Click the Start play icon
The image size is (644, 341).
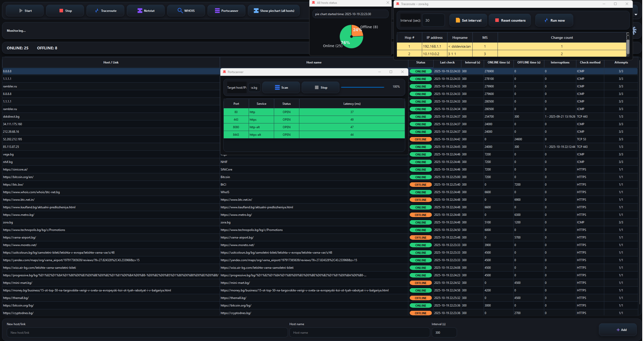tap(21, 11)
